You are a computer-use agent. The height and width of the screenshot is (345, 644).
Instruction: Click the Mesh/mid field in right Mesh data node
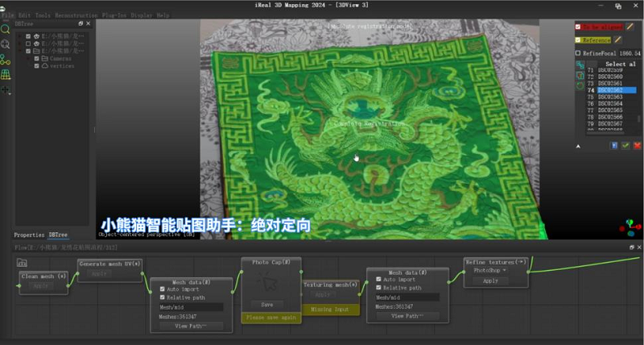(407, 297)
